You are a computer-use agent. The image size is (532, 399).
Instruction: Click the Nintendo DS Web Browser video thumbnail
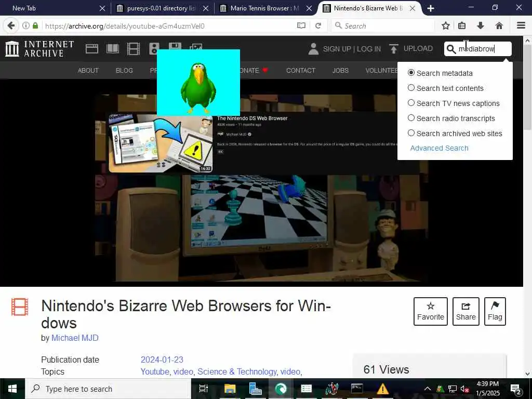161,143
